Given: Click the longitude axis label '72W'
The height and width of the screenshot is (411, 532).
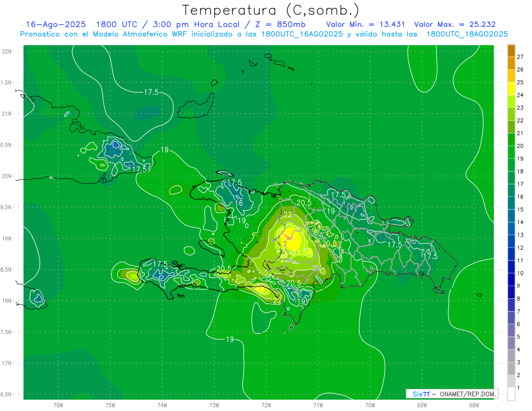Looking at the screenshot, I should pyautogui.click(x=266, y=405).
